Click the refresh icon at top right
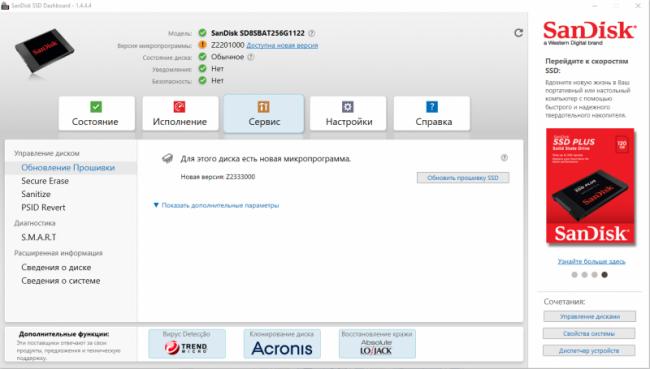 coord(518,33)
